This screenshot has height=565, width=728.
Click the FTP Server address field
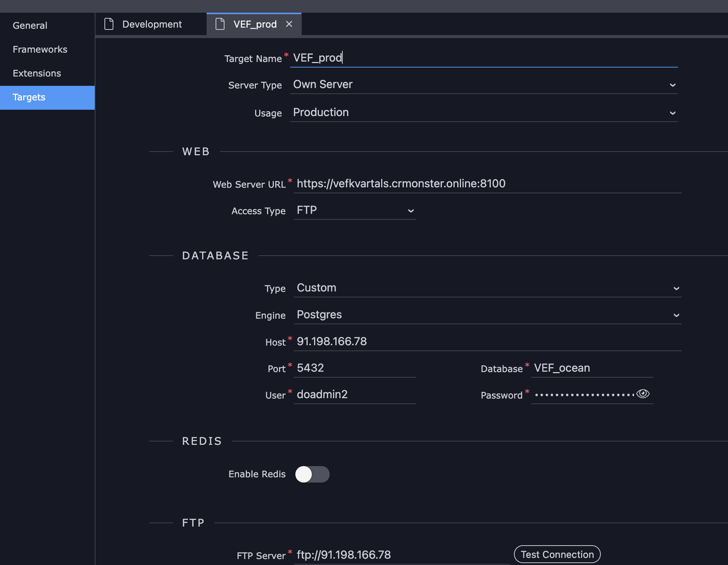(x=402, y=555)
